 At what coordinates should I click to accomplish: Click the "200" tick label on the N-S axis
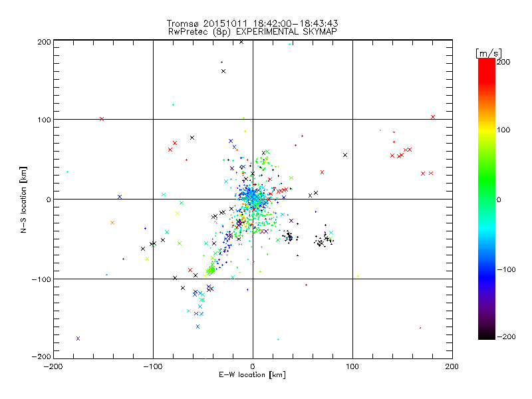click(44, 42)
